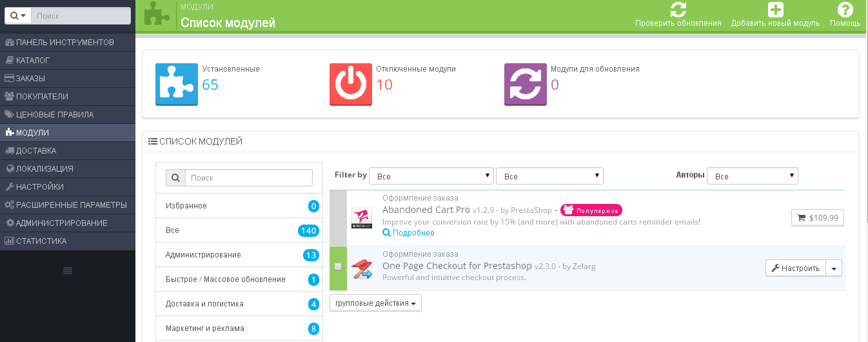Open the first Filter by dropdown

click(432, 176)
